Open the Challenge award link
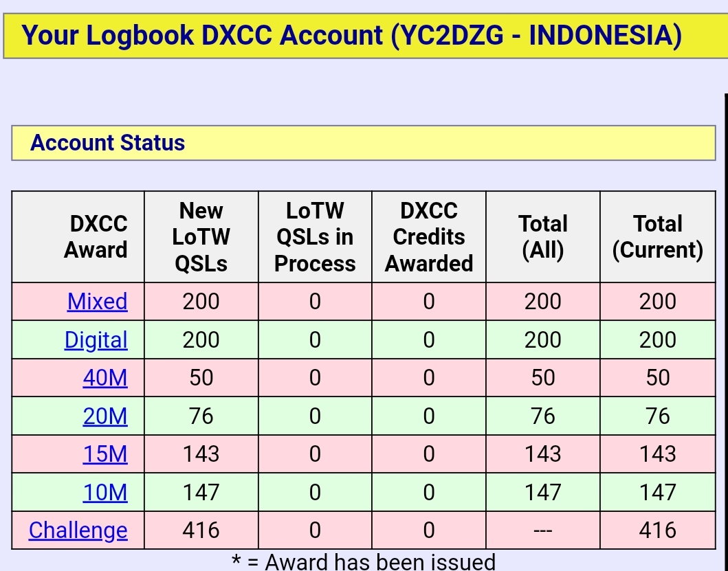 78,530
